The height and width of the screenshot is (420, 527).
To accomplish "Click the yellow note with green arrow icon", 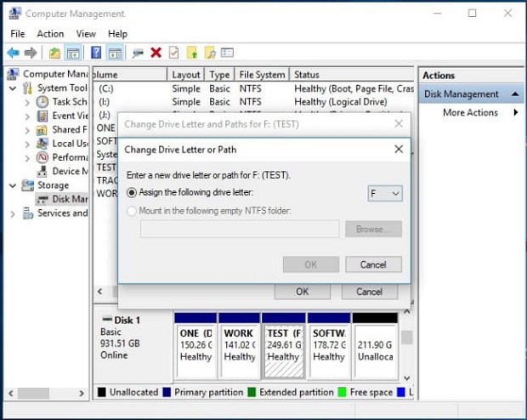I will 192,53.
